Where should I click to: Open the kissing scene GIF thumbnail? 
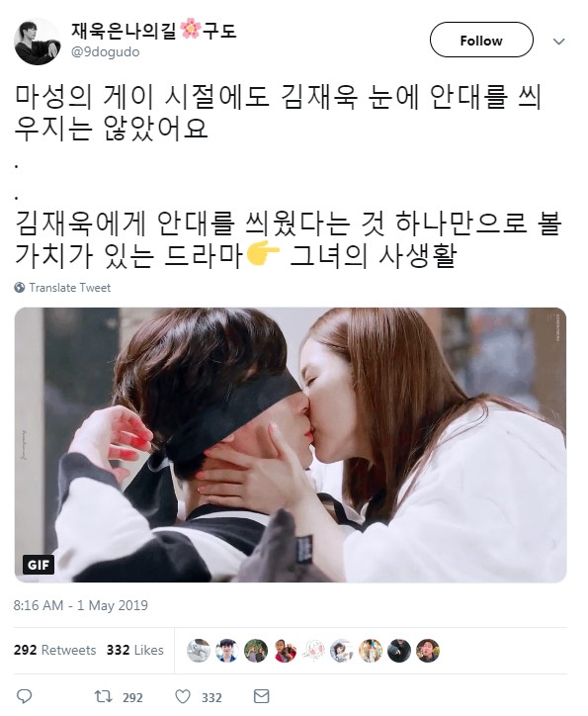pos(291,445)
